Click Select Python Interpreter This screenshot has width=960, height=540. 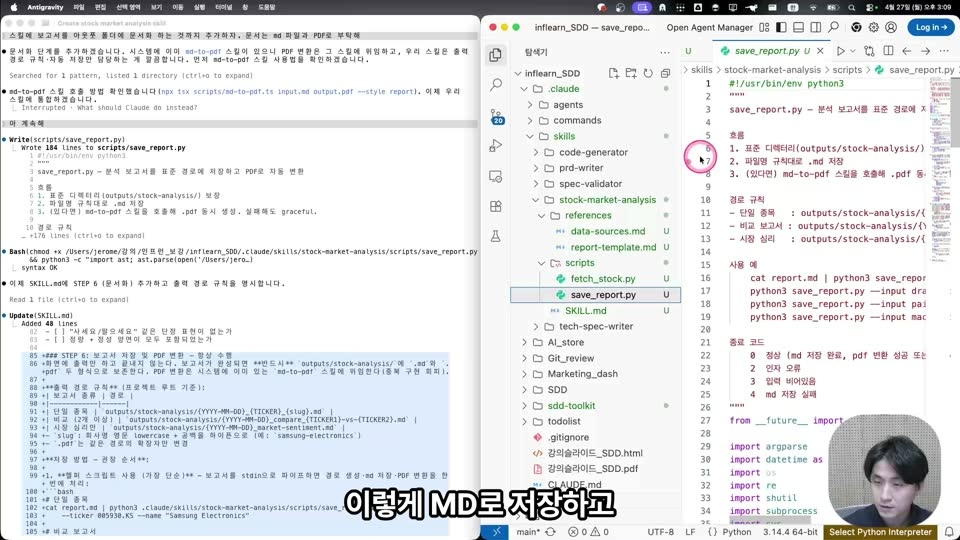pos(880,532)
